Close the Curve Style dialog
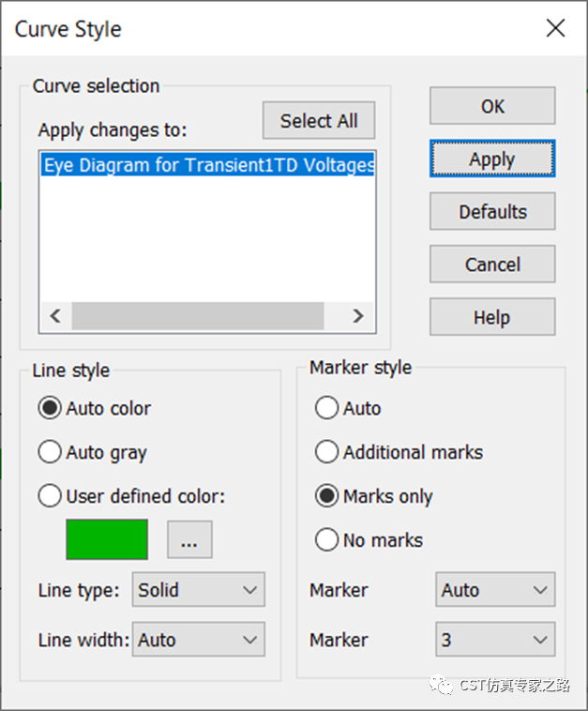The width and height of the screenshot is (588, 711). [x=555, y=28]
